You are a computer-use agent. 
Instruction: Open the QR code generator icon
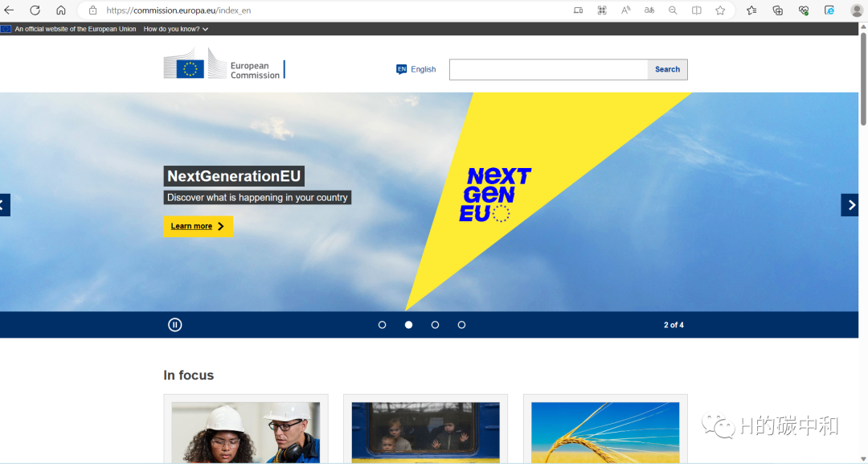[x=602, y=10]
